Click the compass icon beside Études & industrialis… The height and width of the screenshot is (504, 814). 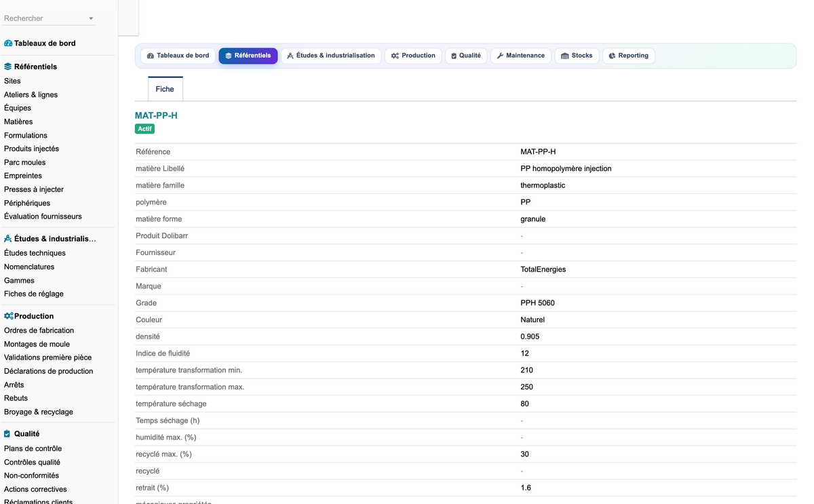pyautogui.click(x=8, y=239)
